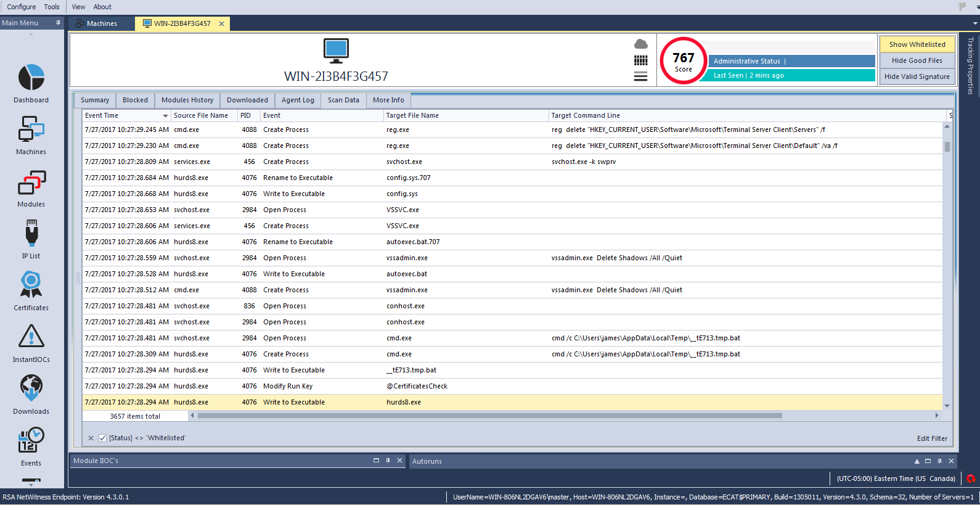This screenshot has width=980, height=505.
Task: Open the Event Time column sort arrow
Action: tap(165, 116)
